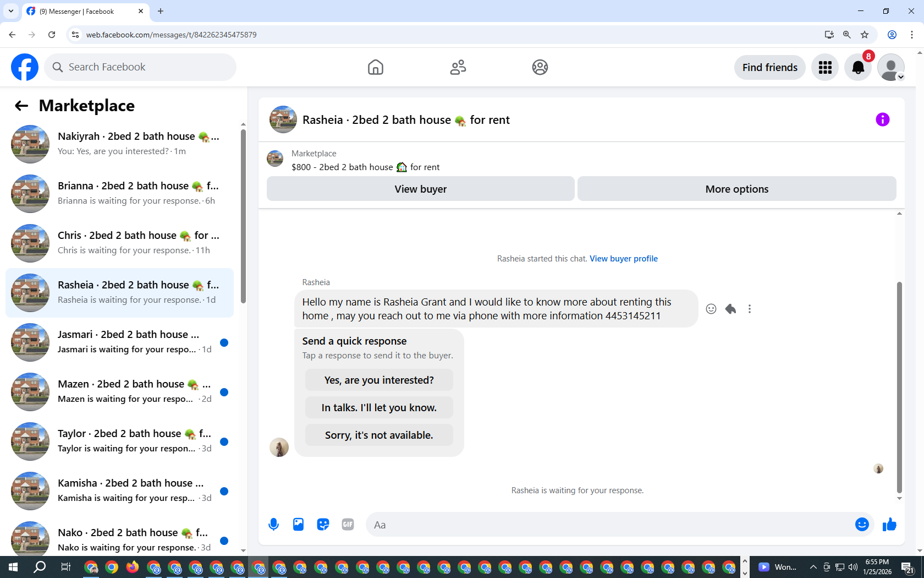Open the Menu grid icon
The height and width of the screenshot is (578, 924).
click(x=825, y=67)
